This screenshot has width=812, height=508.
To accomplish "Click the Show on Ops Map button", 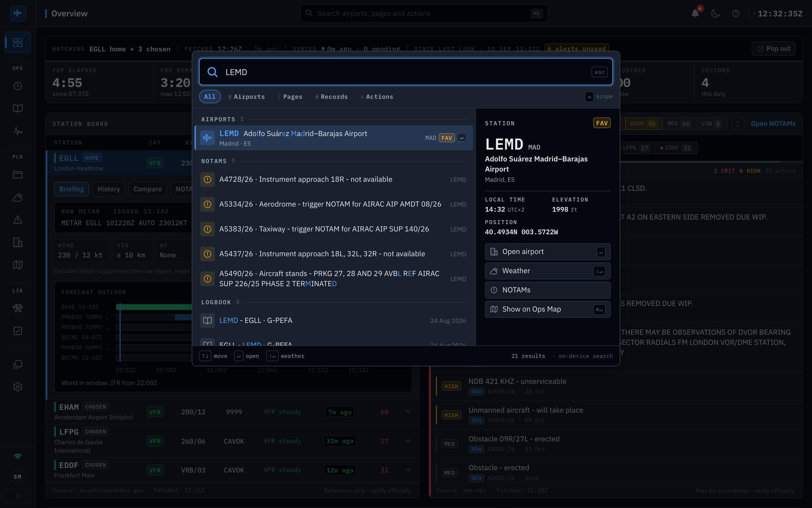I will coord(547,309).
